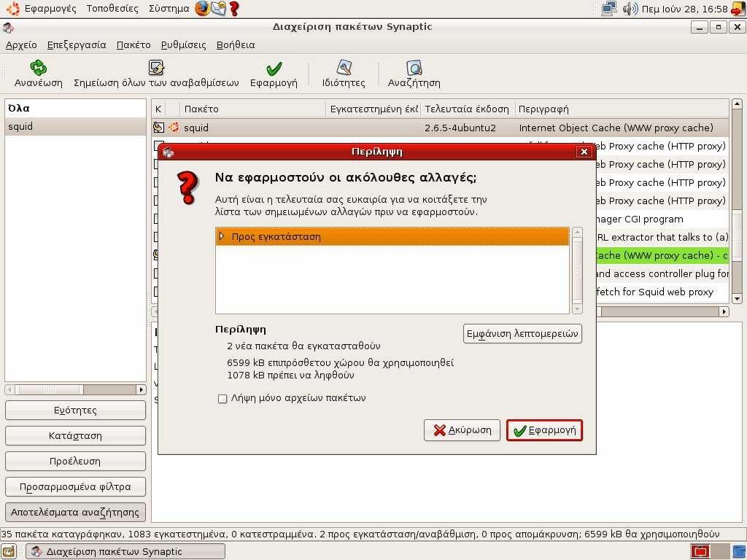Click the left pane scroll right arrow
Screen dimensions: 747x560
click(x=141, y=389)
